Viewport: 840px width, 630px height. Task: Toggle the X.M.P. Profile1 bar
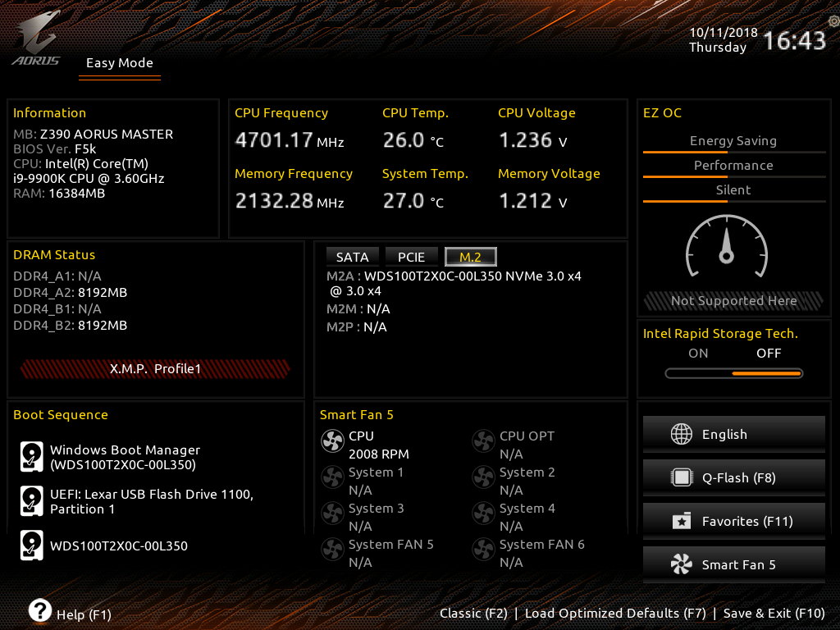point(155,368)
